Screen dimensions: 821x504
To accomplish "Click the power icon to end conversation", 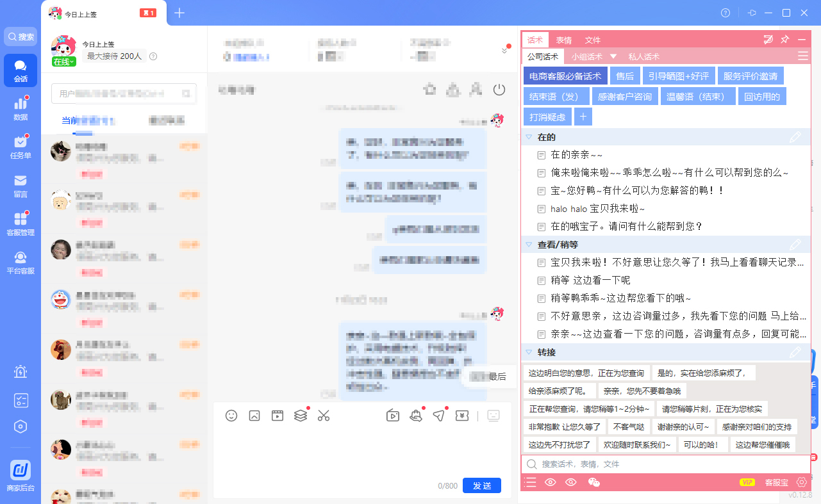I will pyautogui.click(x=499, y=90).
